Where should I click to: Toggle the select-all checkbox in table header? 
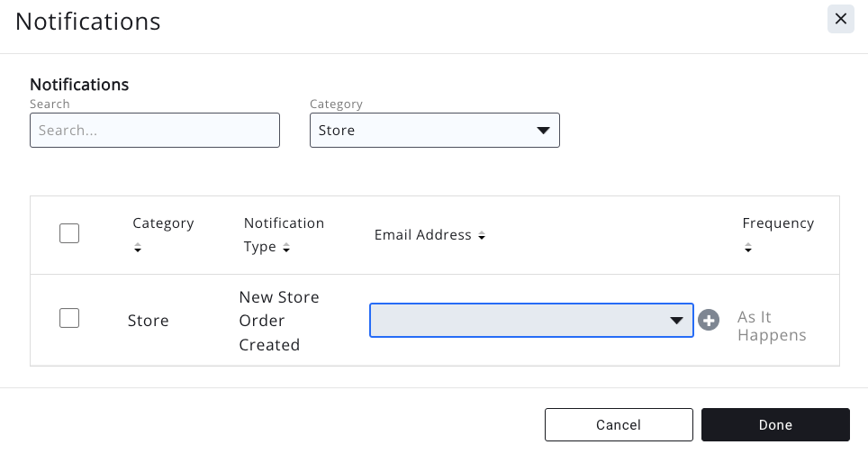tap(69, 234)
